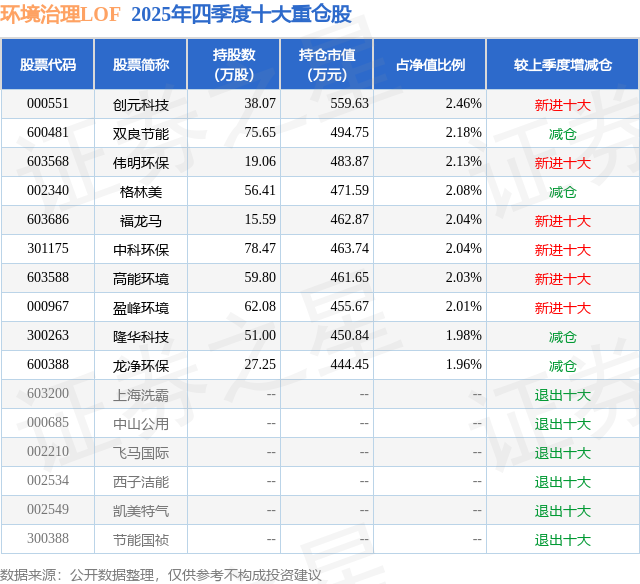
Task: Select stock code 000551
Action: tap(48, 104)
